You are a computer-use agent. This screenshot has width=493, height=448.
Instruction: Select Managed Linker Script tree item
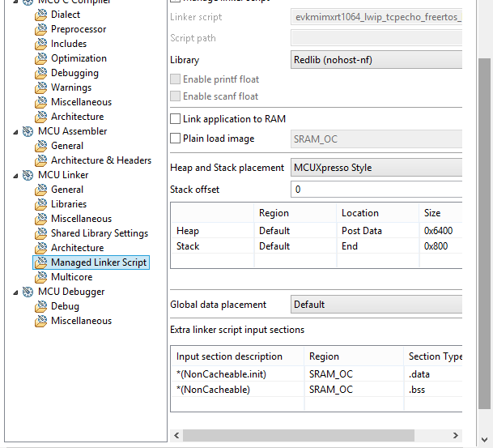pyautogui.click(x=99, y=262)
